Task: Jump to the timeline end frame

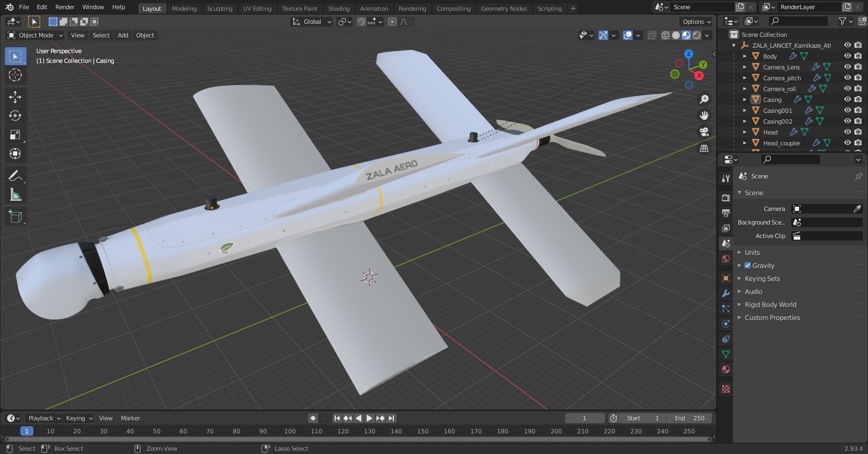Action: 391,418
